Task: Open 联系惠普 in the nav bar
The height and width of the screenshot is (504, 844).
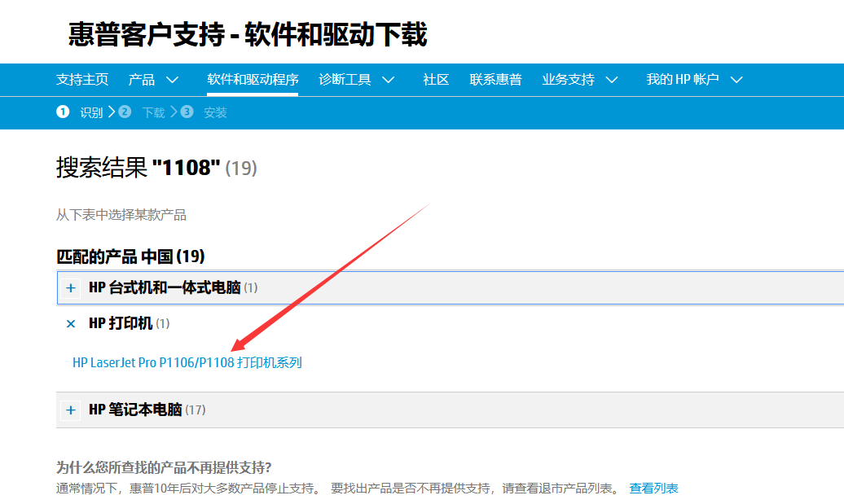Action: coord(496,80)
